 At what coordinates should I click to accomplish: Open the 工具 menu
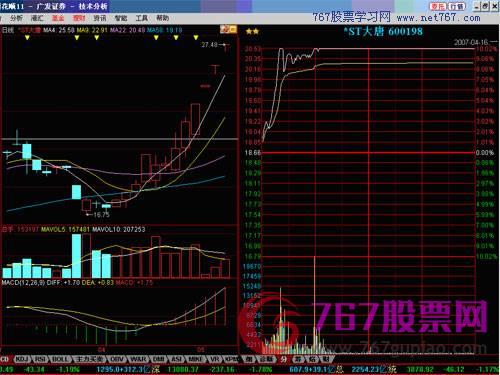141,18
